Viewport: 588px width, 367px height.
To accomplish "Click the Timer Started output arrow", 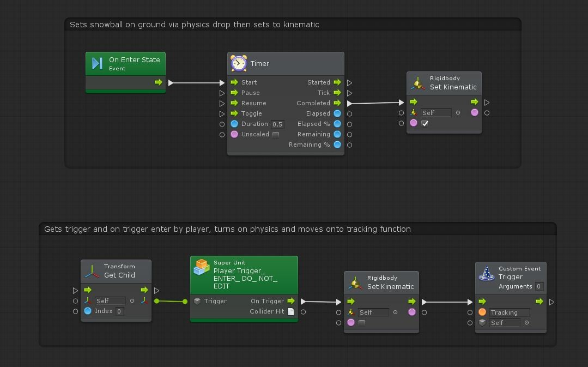I will coord(337,82).
